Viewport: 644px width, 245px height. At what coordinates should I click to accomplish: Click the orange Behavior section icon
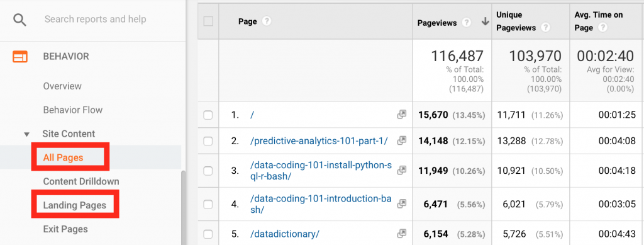pos(19,56)
